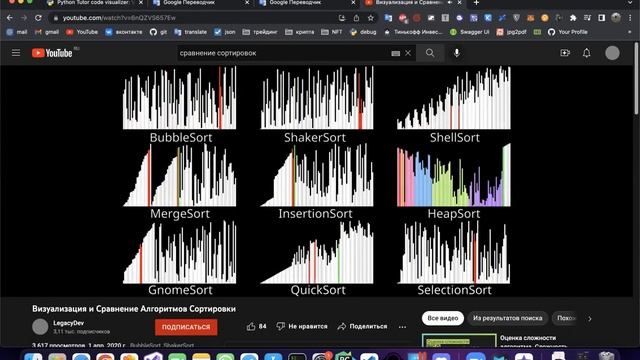
Task: Click Не нравится dislike button
Action: (302, 327)
